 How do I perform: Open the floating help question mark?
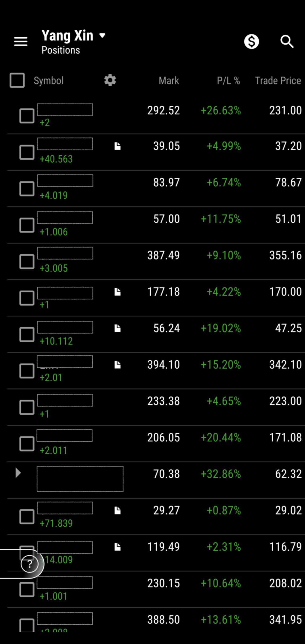click(x=29, y=564)
